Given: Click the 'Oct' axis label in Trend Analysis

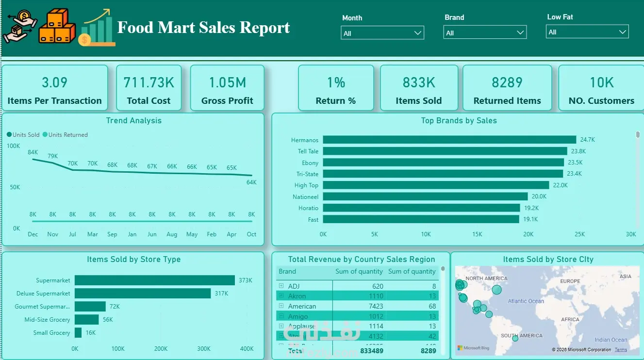Looking at the screenshot, I should click(251, 234).
